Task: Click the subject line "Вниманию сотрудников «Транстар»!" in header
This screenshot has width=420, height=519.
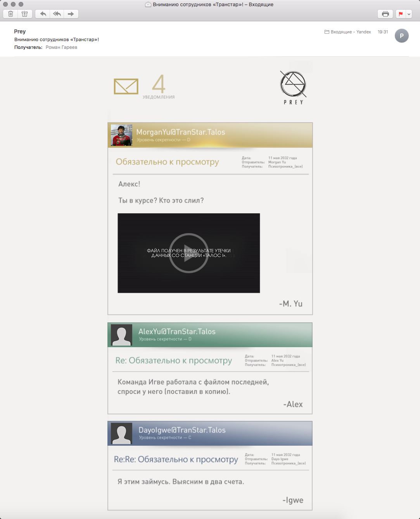Action: (57, 40)
